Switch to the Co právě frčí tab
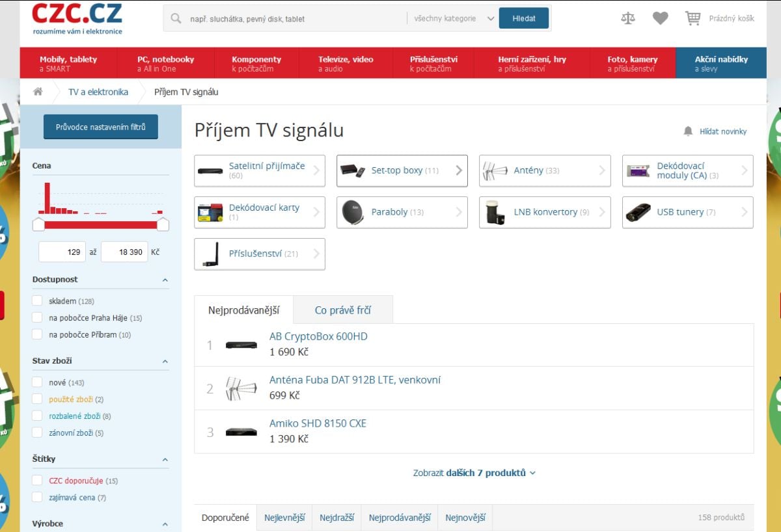 [342, 310]
